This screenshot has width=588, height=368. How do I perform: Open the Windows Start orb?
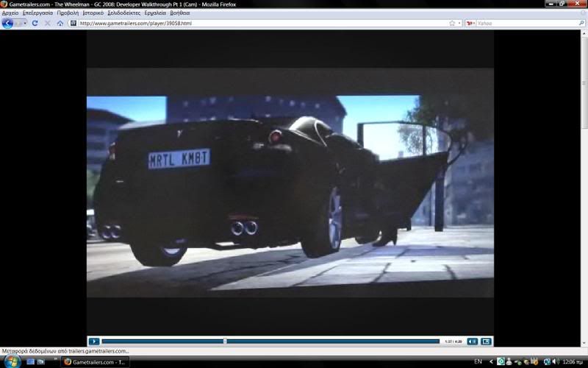coord(12,361)
